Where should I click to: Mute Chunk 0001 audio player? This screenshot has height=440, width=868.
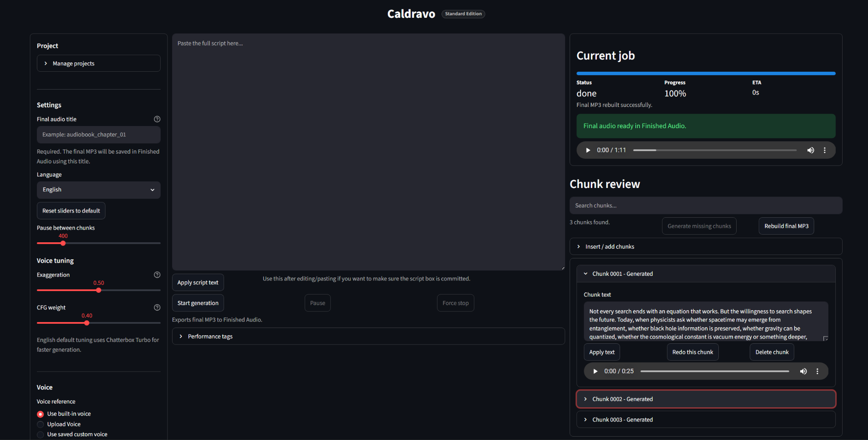[x=803, y=371]
